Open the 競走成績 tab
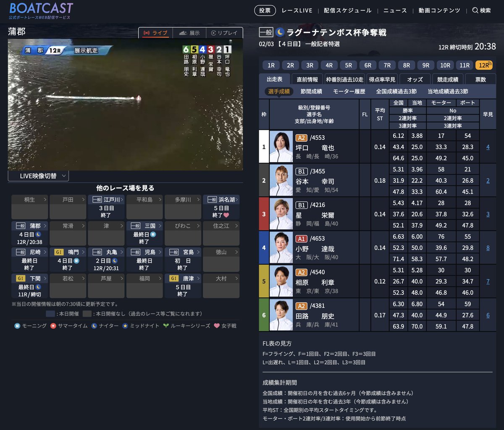Image resolution: width=504 pixels, height=430 pixels. click(x=448, y=79)
